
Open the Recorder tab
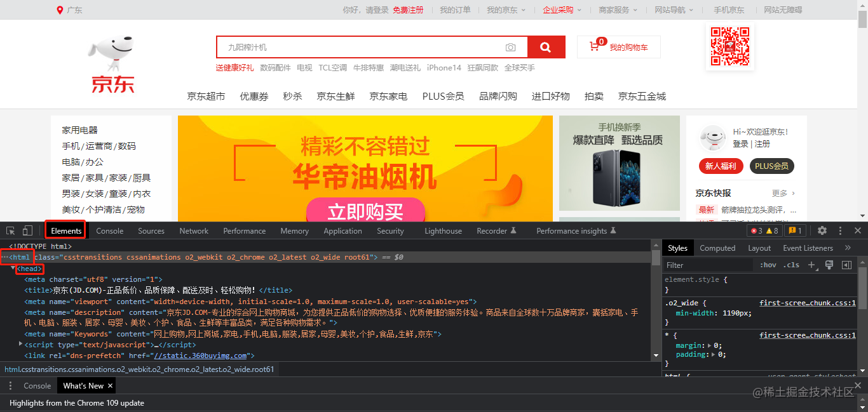[496, 230]
